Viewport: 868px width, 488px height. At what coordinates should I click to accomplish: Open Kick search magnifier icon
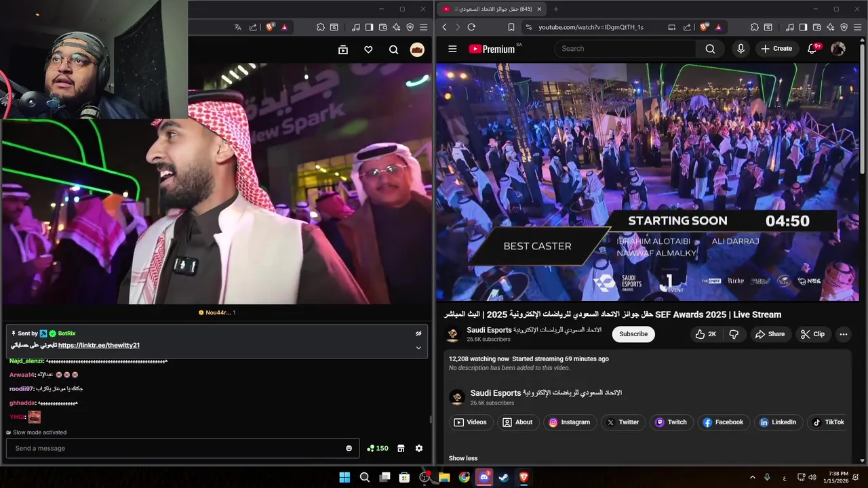pos(393,49)
